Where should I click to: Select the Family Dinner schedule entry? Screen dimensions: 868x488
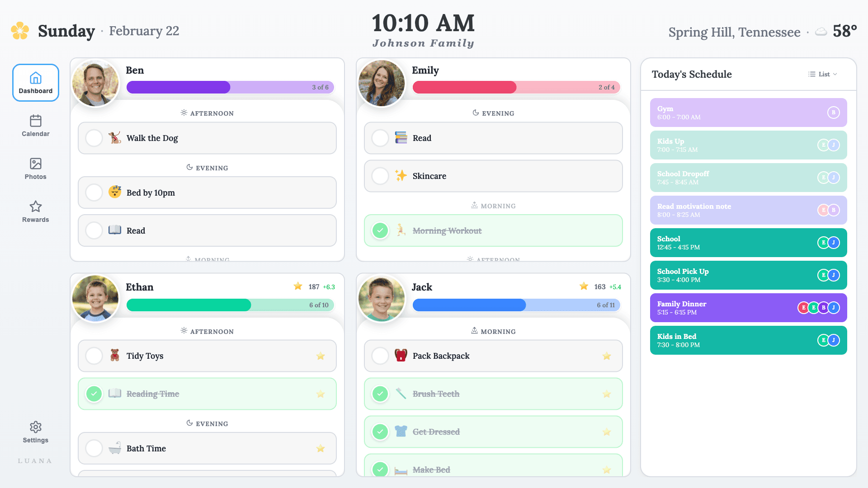748,307
